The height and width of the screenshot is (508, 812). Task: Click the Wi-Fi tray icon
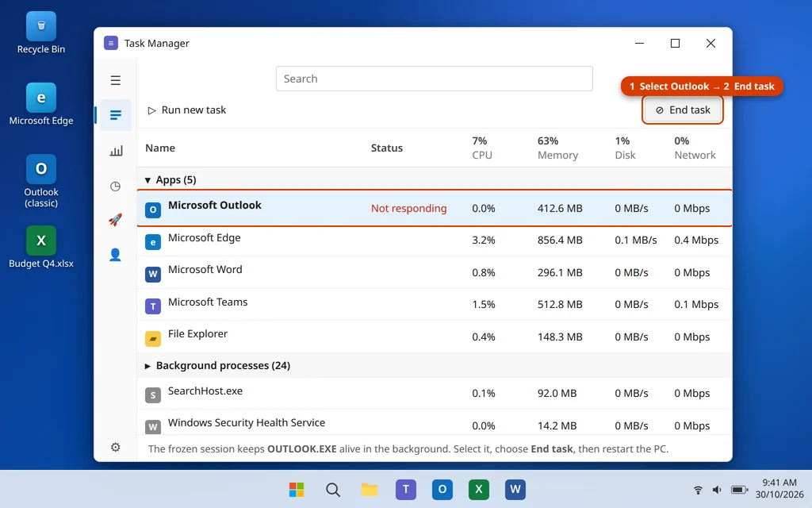pyautogui.click(x=698, y=489)
